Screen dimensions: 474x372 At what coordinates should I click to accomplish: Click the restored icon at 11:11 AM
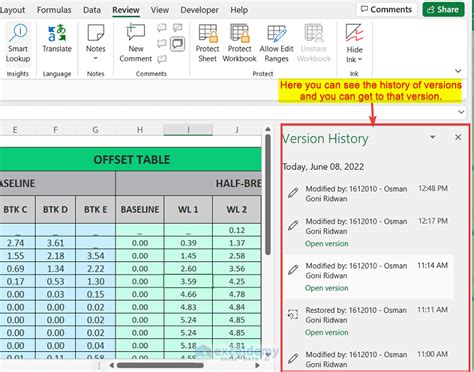[x=293, y=314]
